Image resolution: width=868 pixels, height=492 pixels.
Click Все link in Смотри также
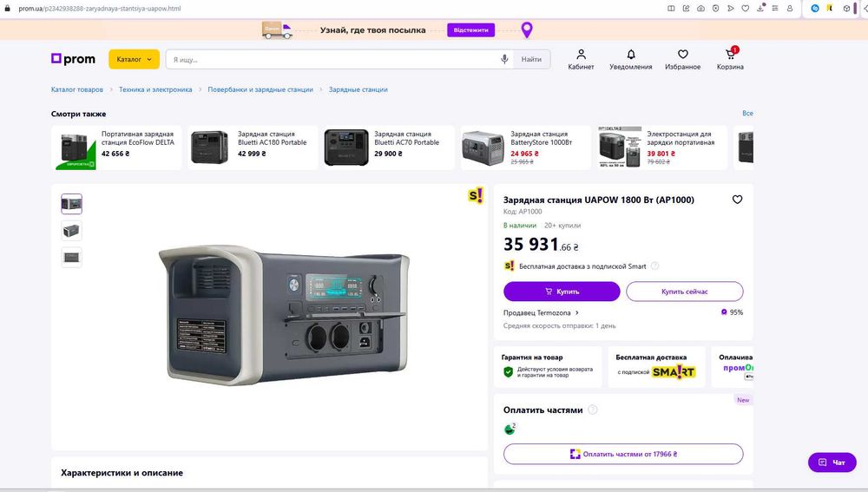click(x=747, y=113)
